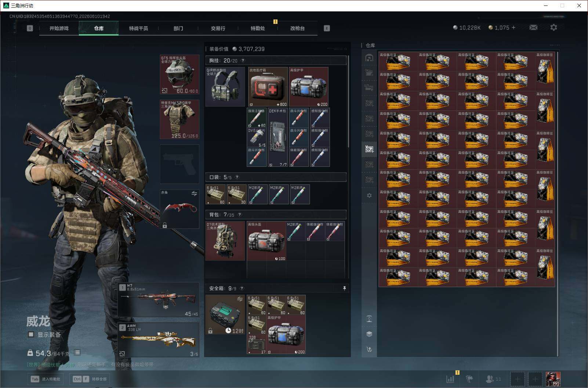Open the friends list icon showing 11
588x388 pixels.
tap(493, 379)
